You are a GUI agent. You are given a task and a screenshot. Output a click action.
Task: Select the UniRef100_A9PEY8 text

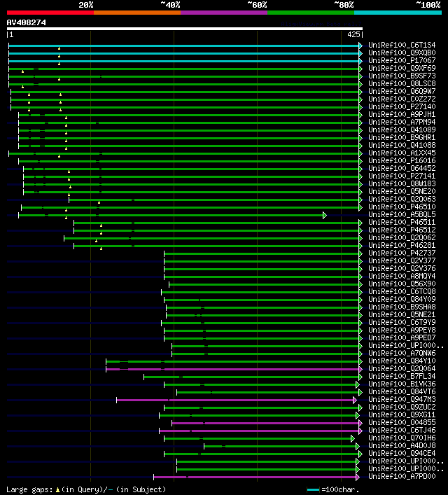click(402, 330)
